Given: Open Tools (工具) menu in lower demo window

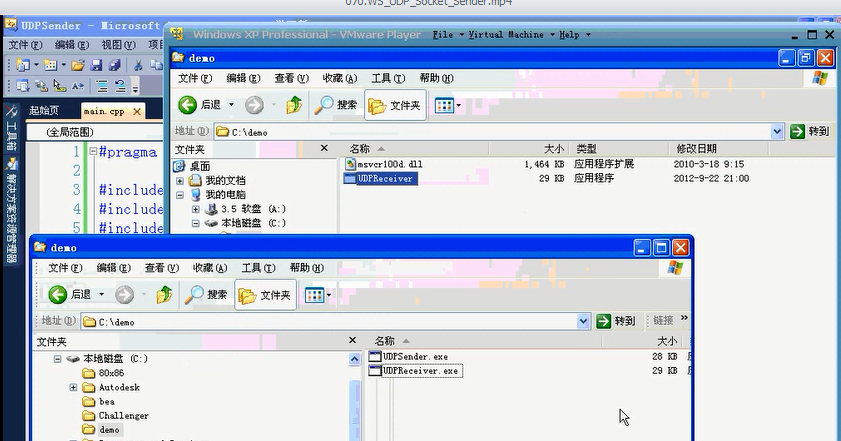Looking at the screenshot, I should point(258,268).
